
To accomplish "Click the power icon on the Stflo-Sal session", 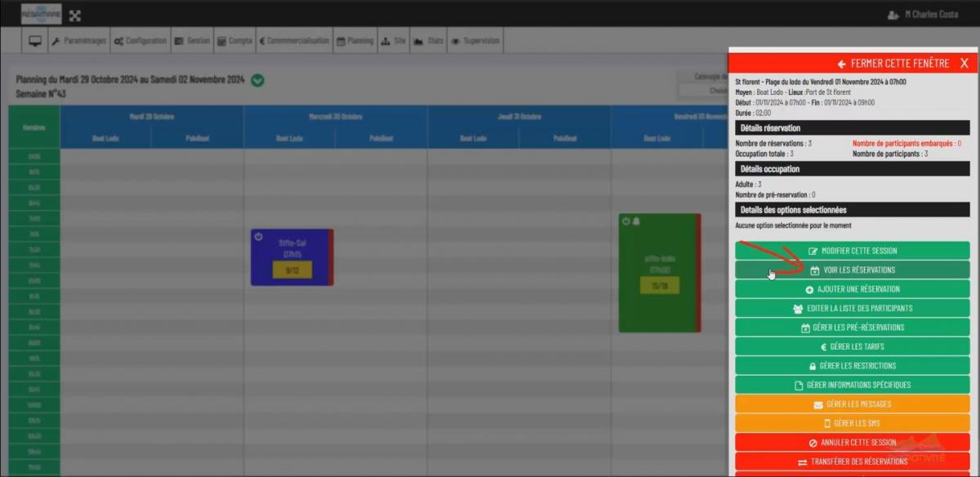I will point(259,236).
